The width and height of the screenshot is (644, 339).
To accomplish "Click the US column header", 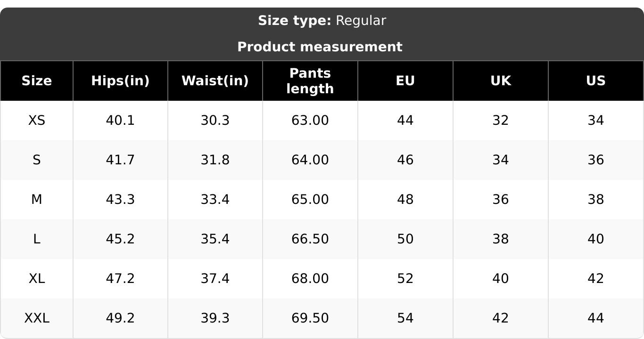I will 596,81.
